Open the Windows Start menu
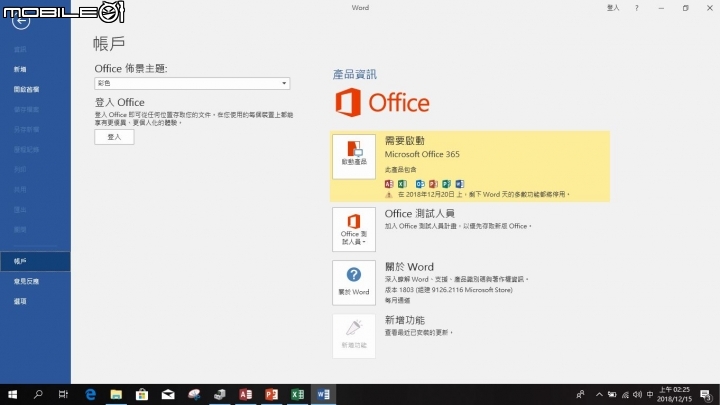This screenshot has width=720, height=405. point(12,394)
